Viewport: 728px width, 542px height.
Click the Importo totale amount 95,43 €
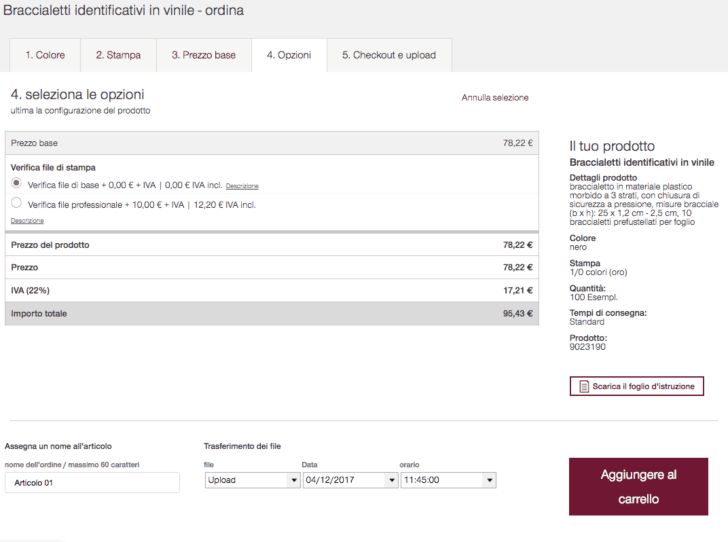click(x=518, y=313)
